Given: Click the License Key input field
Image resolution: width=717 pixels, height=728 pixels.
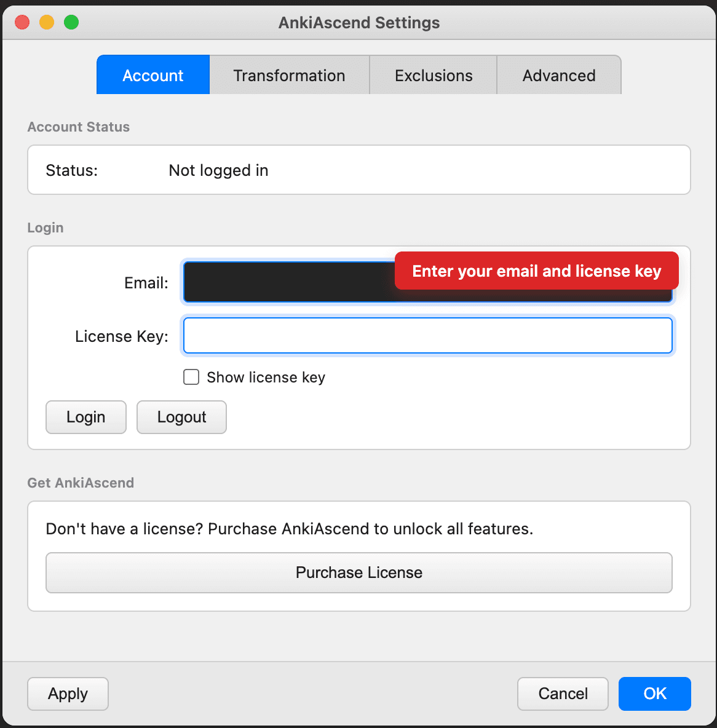Looking at the screenshot, I should point(427,336).
